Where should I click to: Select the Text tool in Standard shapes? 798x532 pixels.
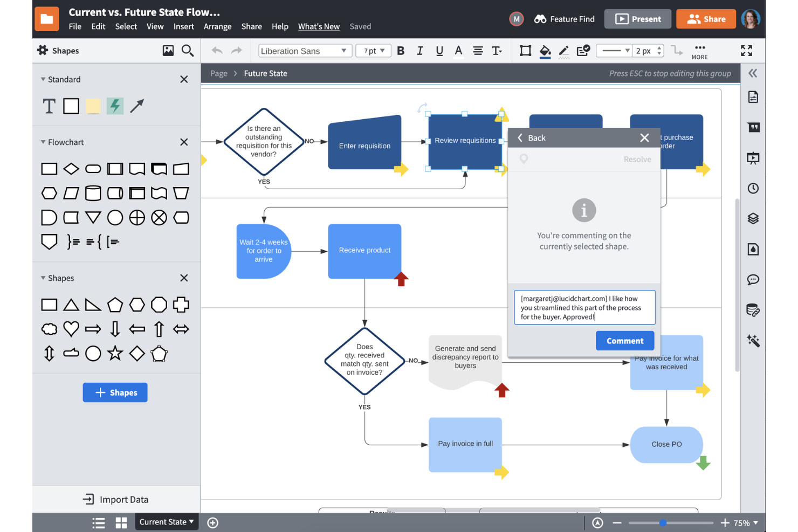(49, 106)
